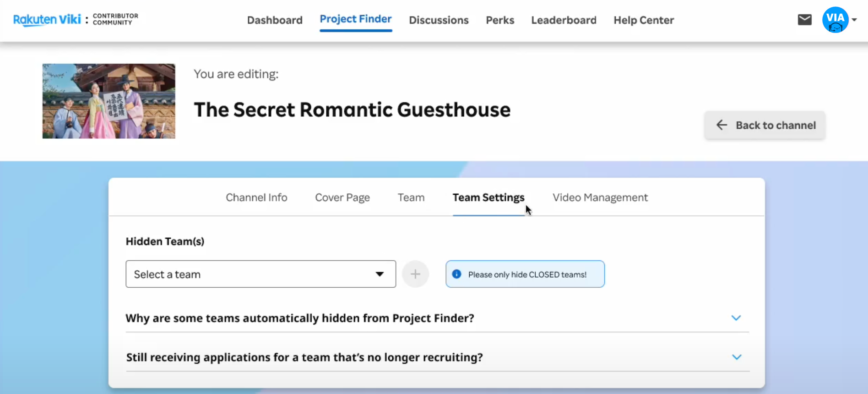868x394 pixels.
Task: Click the plus icon to add hidden team
Action: [x=415, y=274]
